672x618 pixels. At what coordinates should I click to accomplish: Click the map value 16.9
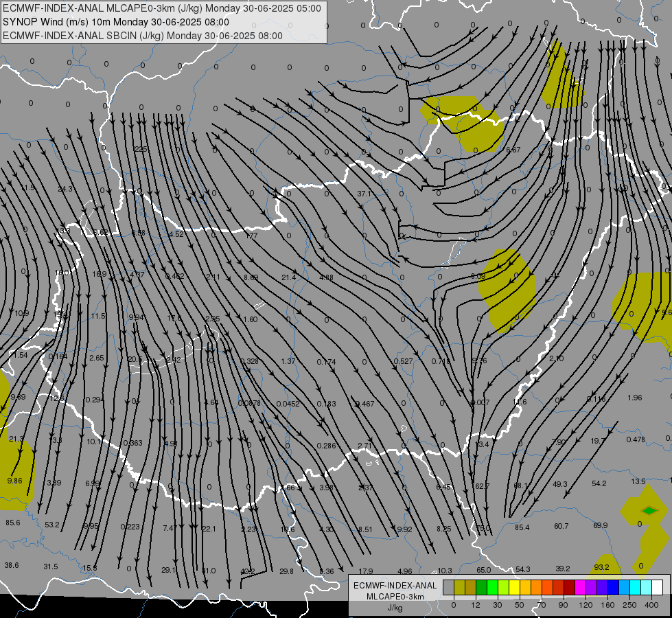(x=100, y=274)
